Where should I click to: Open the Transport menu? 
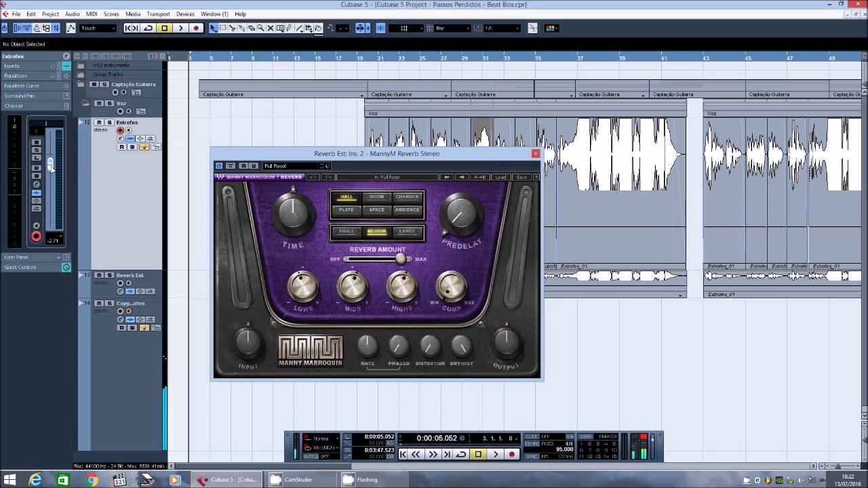click(158, 14)
